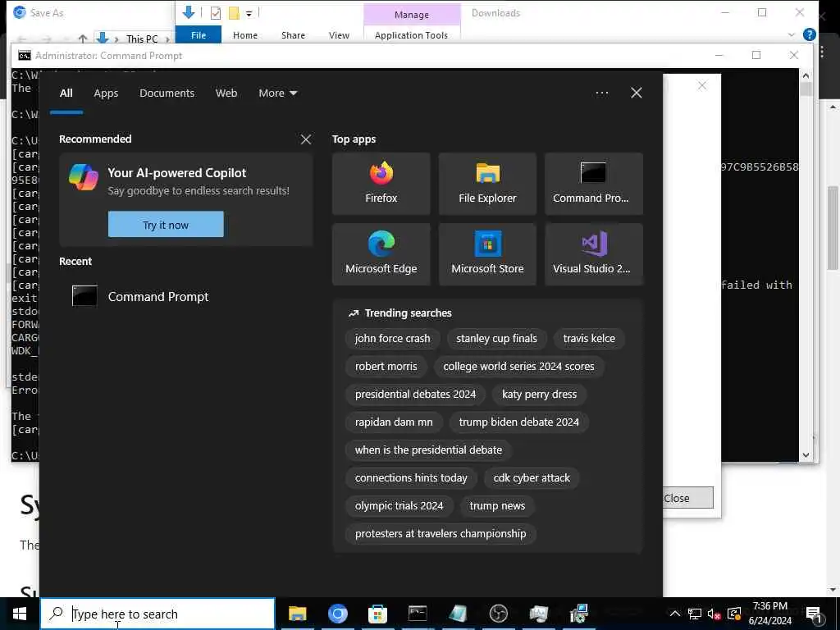The image size is (840, 630).
Task: Search connections hints today
Action: pos(411,478)
